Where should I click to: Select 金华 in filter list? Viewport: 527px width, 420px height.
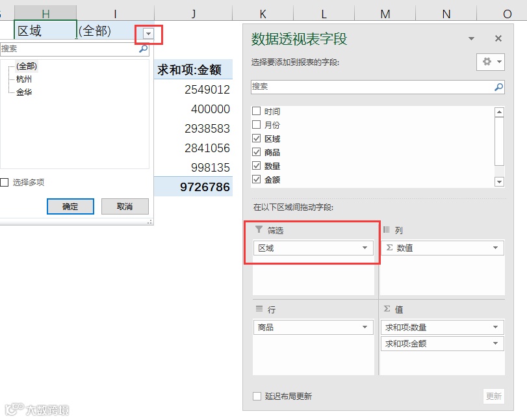tap(24, 92)
